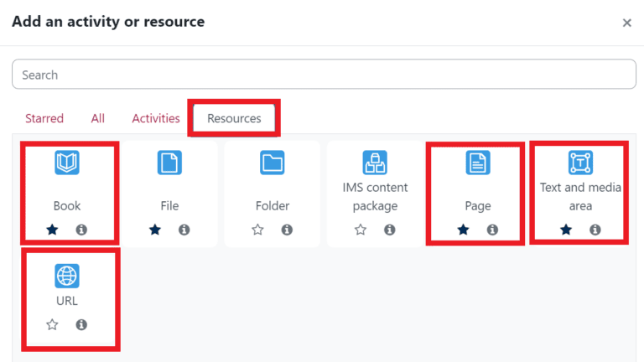Select the IMS content package icon

[375, 163]
